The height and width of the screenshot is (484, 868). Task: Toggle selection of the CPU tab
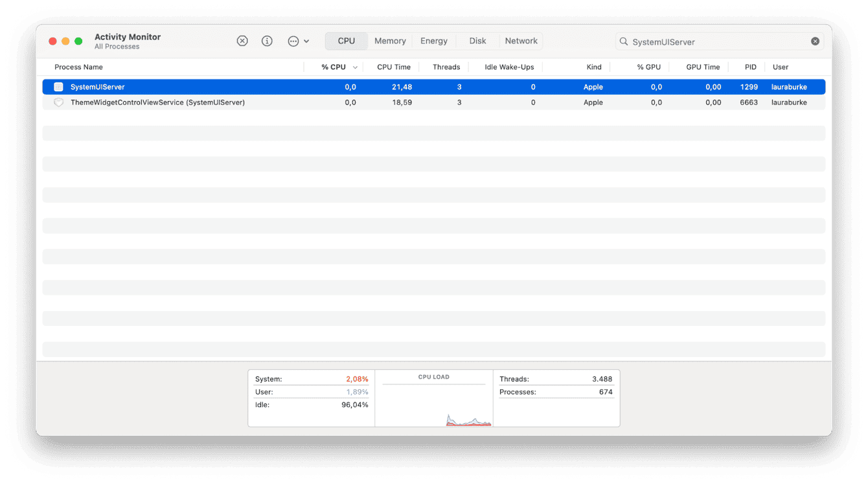click(346, 40)
